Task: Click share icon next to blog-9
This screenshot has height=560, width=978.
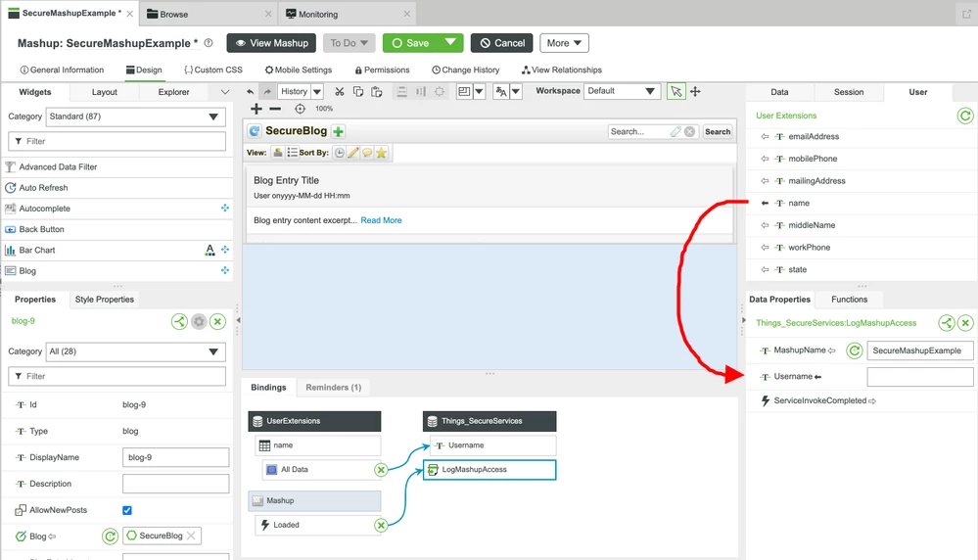Action: [179, 322]
